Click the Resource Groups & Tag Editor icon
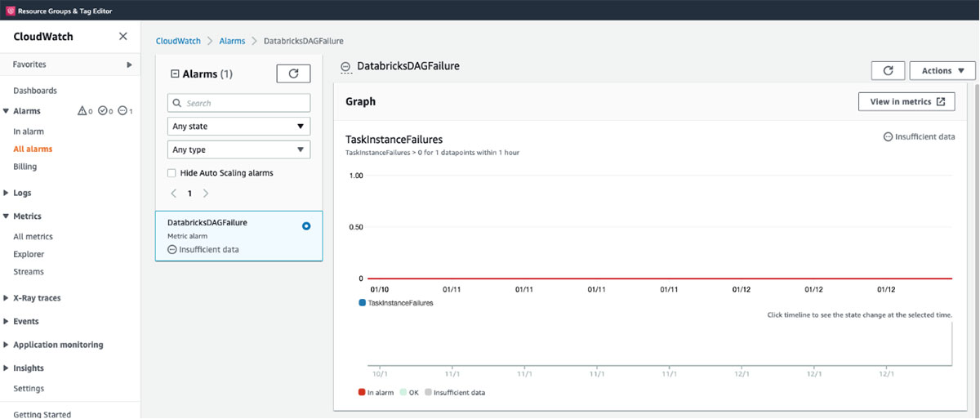The height and width of the screenshot is (419, 980). (x=10, y=10)
